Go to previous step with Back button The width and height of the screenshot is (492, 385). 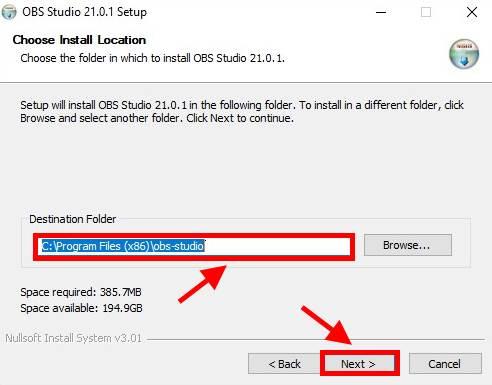click(x=284, y=364)
